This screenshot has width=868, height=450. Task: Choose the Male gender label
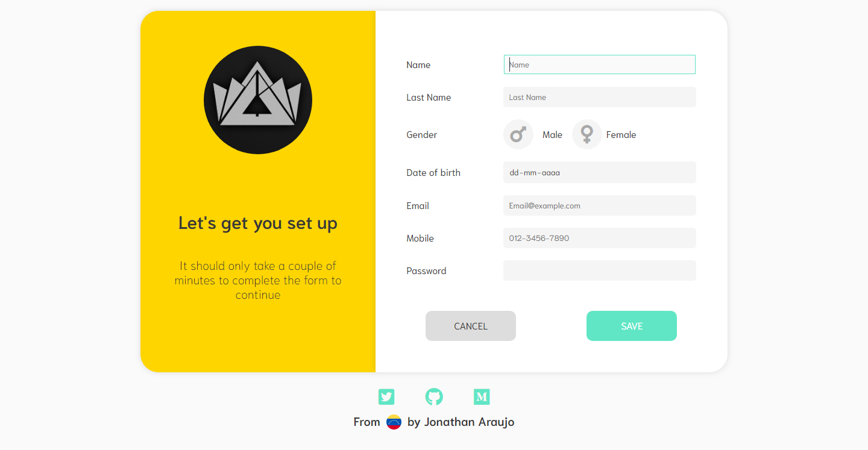[552, 135]
